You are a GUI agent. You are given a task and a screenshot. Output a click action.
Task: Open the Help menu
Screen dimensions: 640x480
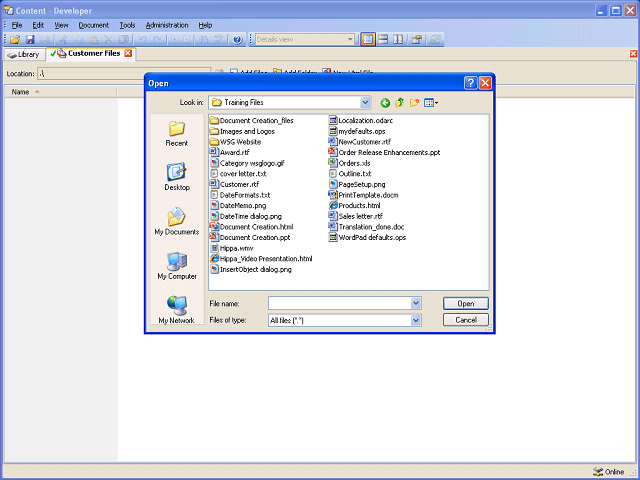[205, 25]
